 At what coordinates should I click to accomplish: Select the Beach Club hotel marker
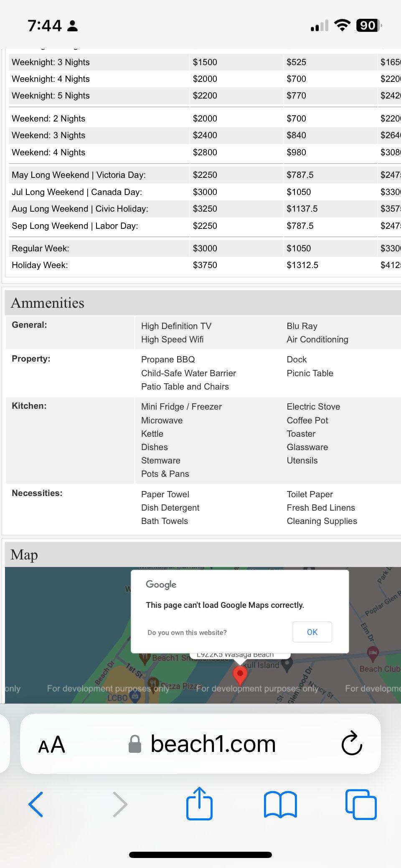[x=373, y=652]
